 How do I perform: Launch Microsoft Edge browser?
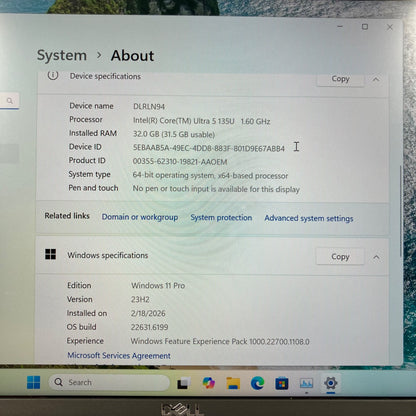pos(257,383)
